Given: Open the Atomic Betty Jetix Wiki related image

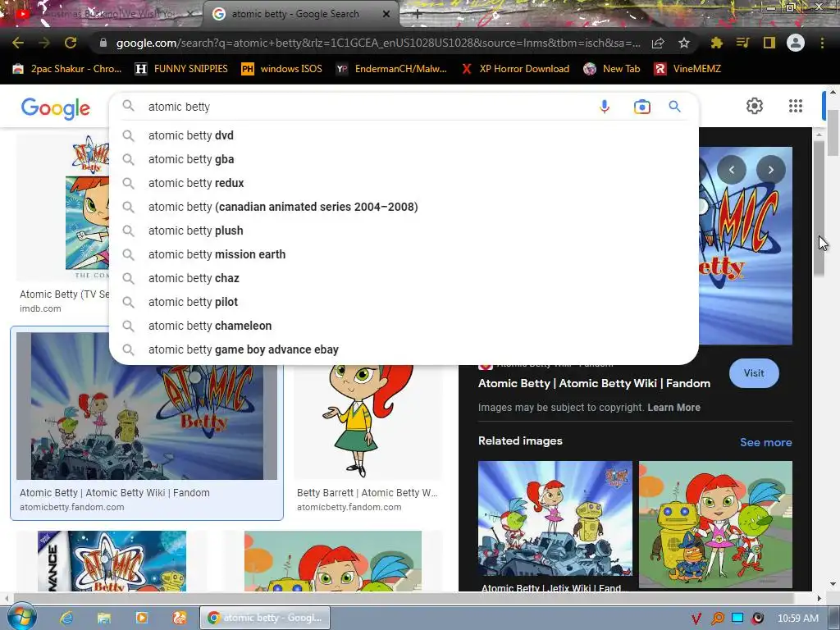Looking at the screenshot, I should coord(555,518).
